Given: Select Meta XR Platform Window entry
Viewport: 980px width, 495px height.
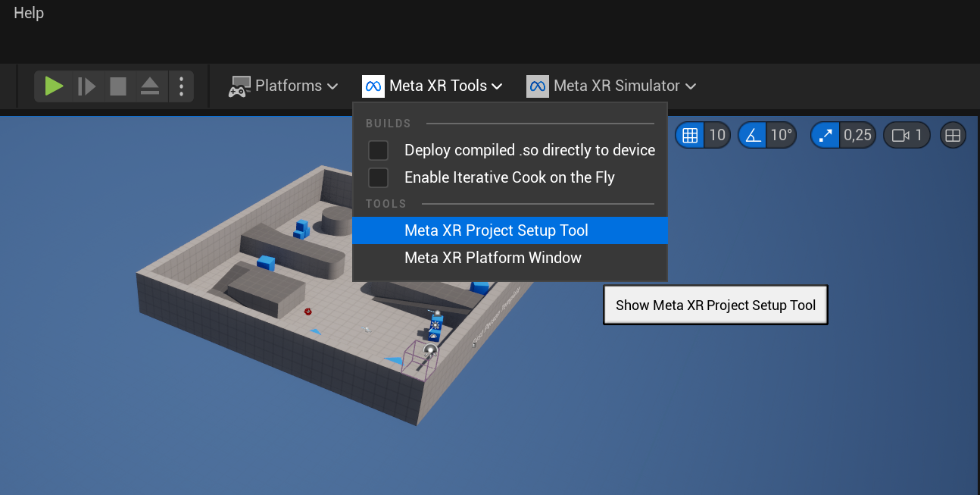Looking at the screenshot, I should click(x=492, y=258).
